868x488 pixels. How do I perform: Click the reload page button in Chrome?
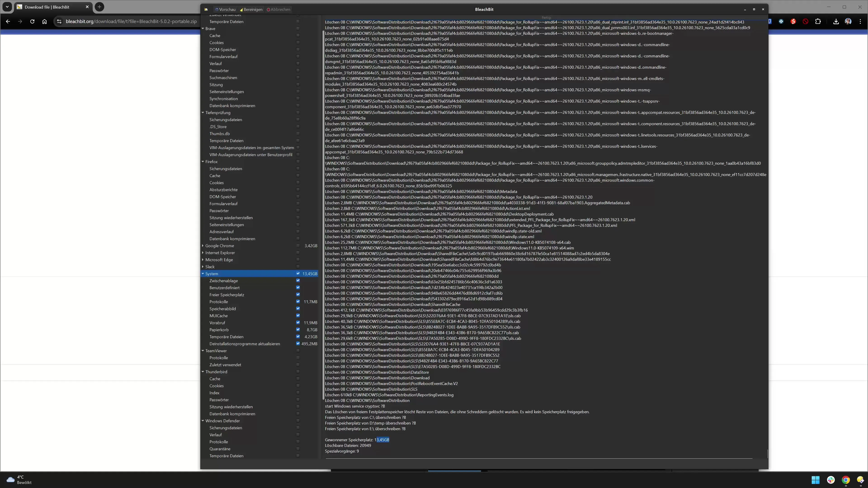(x=32, y=21)
